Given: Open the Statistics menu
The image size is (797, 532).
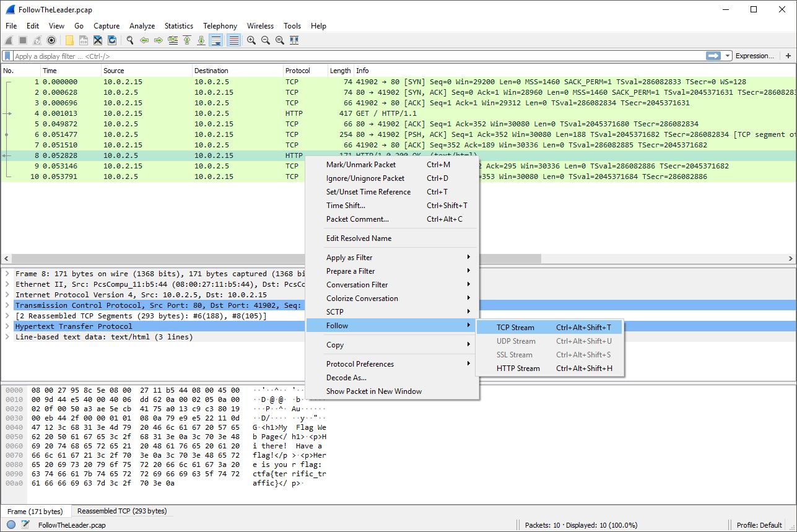Looking at the screenshot, I should click(x=178, y=26).
